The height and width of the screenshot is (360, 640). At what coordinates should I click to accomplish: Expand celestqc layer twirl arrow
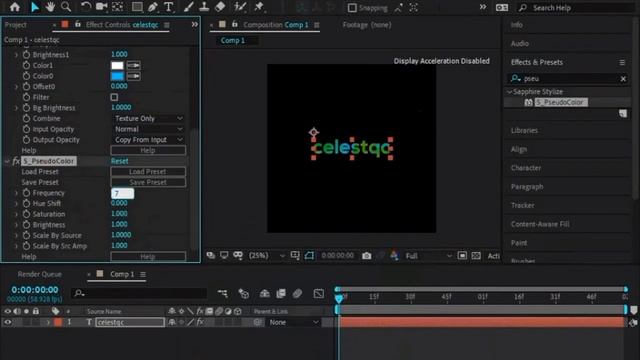[x=48, y=322]
